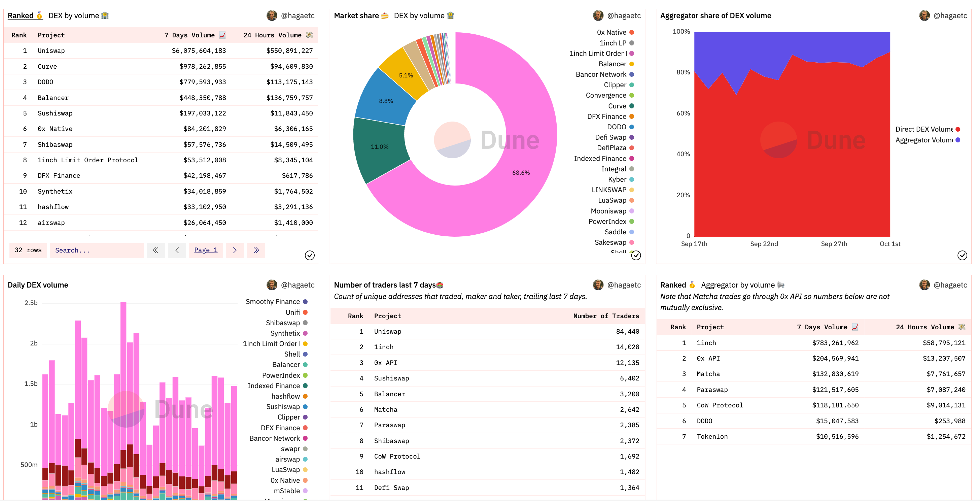
Task: Toggle Synthetix in Daily volume legend
Action: click(289, 333)
